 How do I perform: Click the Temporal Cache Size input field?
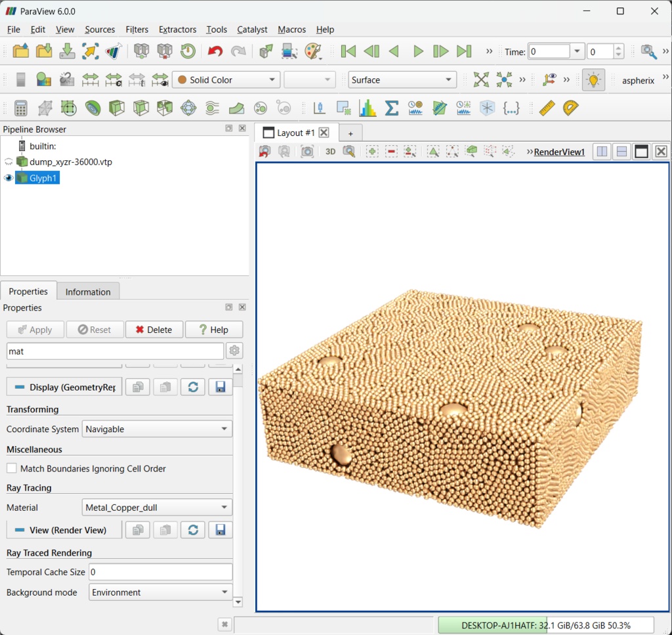[160, 571]
